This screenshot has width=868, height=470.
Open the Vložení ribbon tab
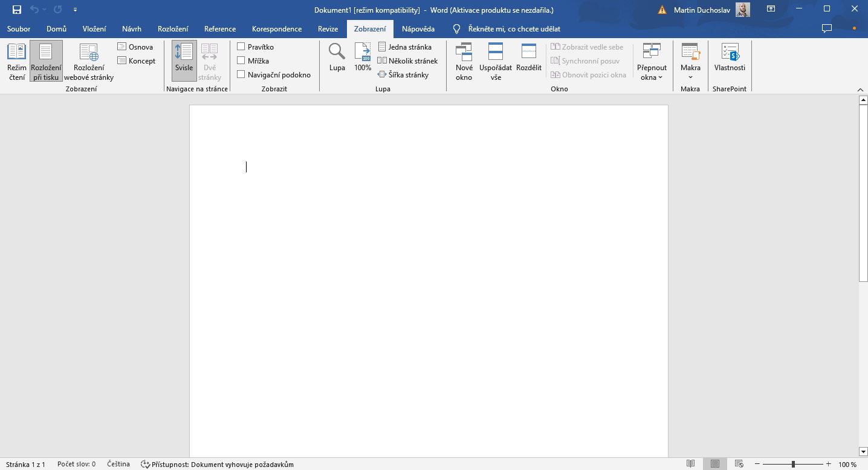(94, 28)
